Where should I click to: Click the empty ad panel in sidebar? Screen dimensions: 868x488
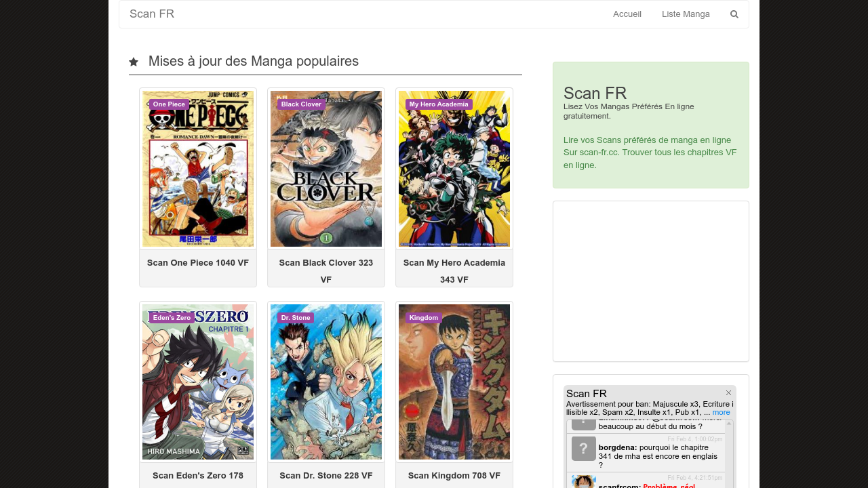pyautogui.click(x=651, y=281)
